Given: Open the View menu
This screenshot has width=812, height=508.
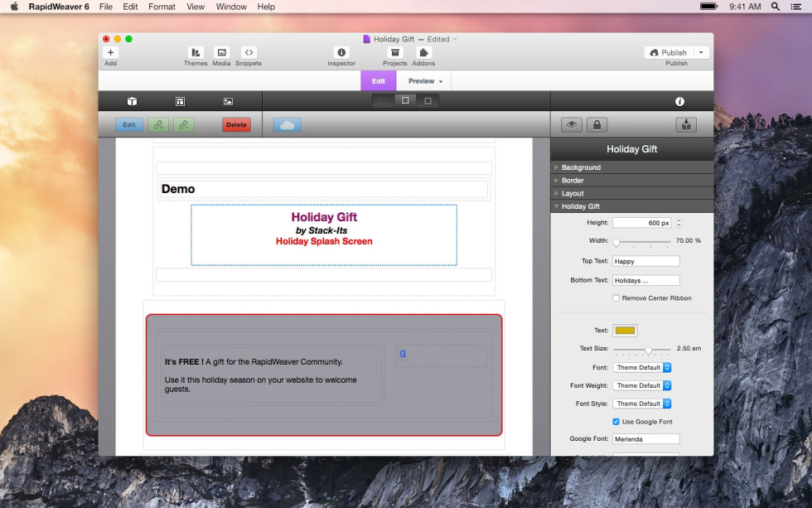Looking at the screenshot, I should click(x=196, y=7).
